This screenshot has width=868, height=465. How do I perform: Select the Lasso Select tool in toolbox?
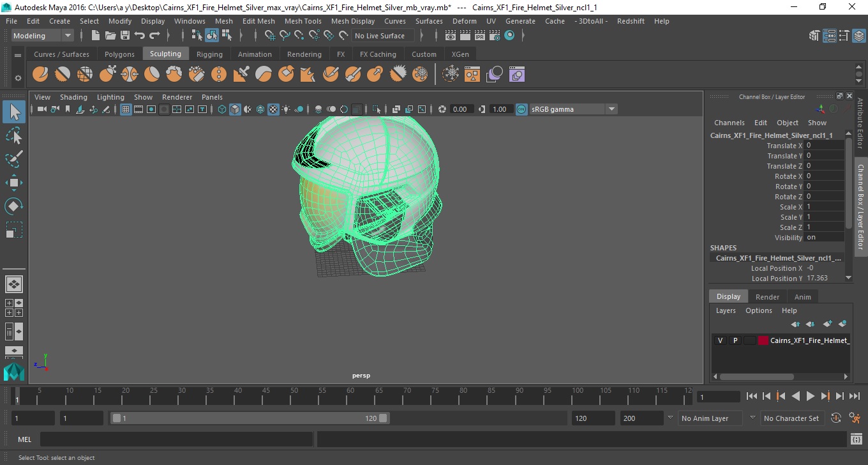[x=14, y=135]
